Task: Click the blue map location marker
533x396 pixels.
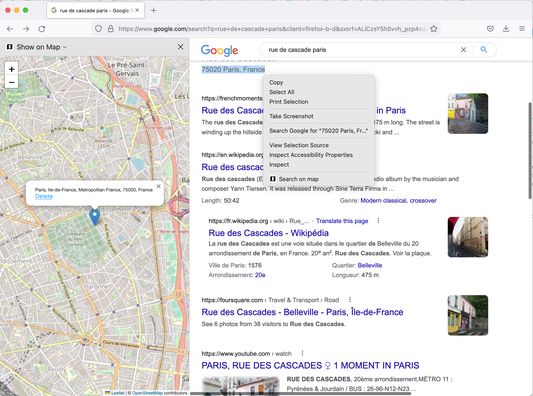Action: (94, 217)
